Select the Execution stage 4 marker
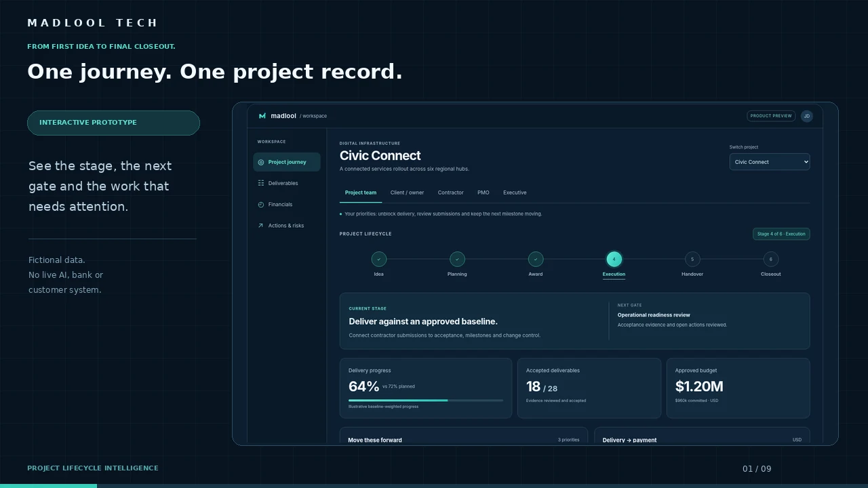 614,259
